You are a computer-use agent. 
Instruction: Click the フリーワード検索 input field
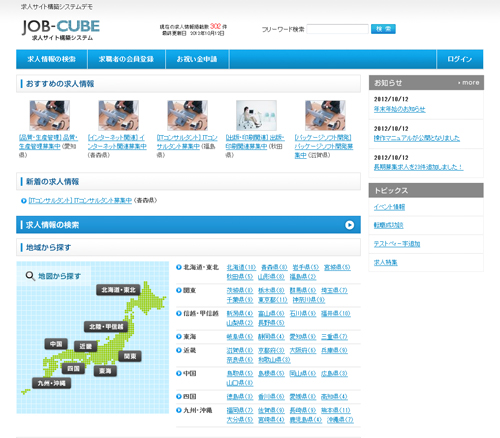pos(337,29)
